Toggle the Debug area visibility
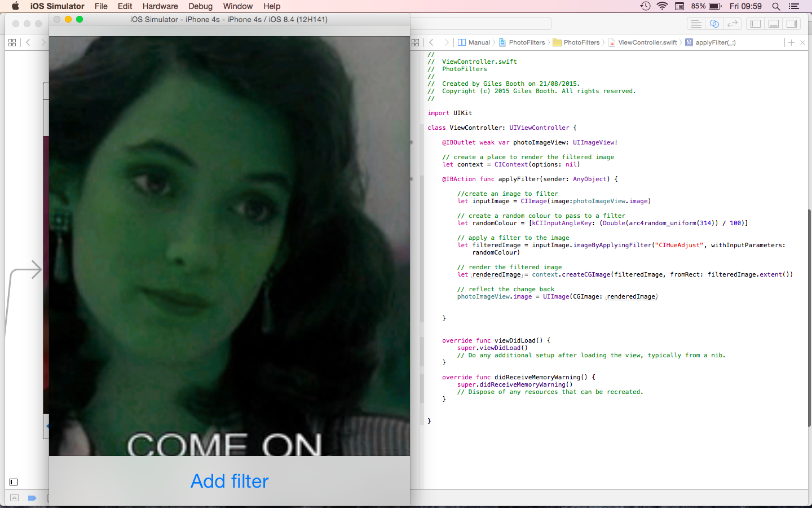Image resolution: width=812 pixels, height=508 pixels. [774, 24]
